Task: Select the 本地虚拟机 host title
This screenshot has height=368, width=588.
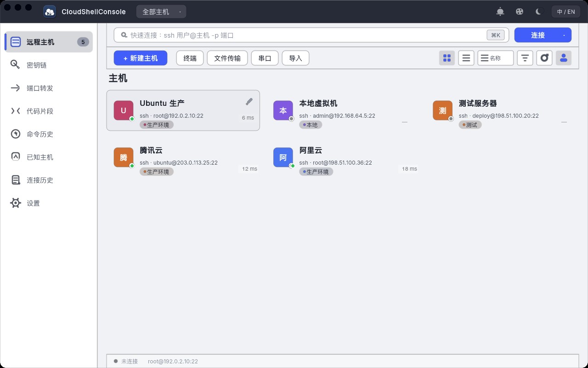Action: (318, 103)
